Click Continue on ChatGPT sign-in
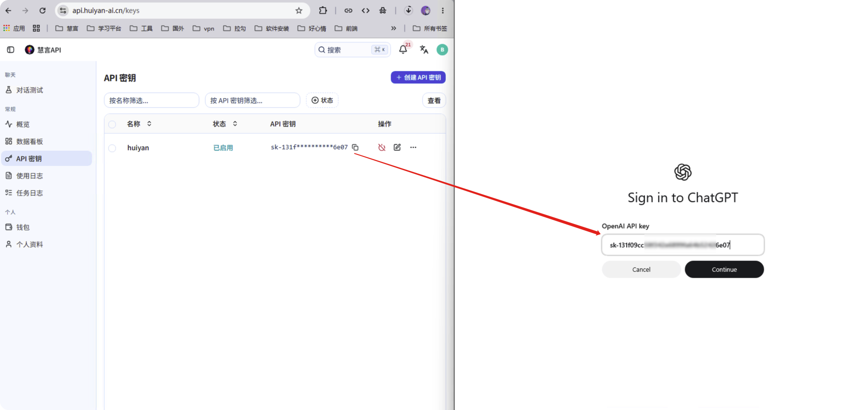The height and width of the screenshot is (410, 868). click(725, 269)
